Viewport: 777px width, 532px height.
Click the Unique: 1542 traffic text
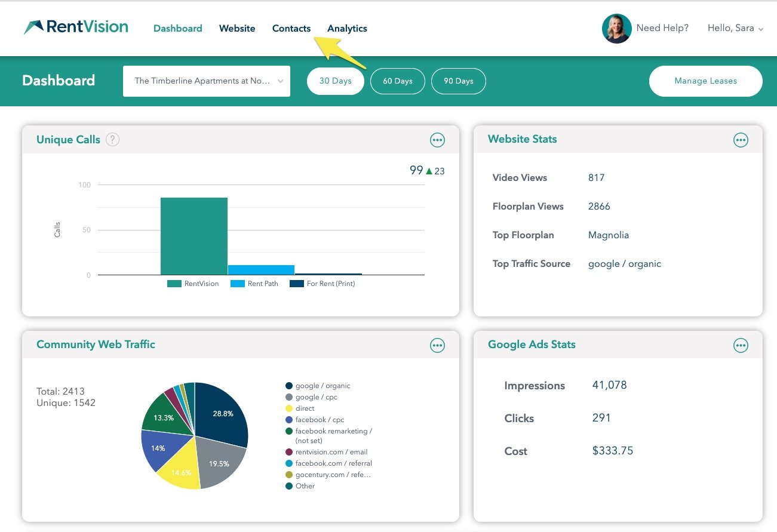(x=66, y=403)
